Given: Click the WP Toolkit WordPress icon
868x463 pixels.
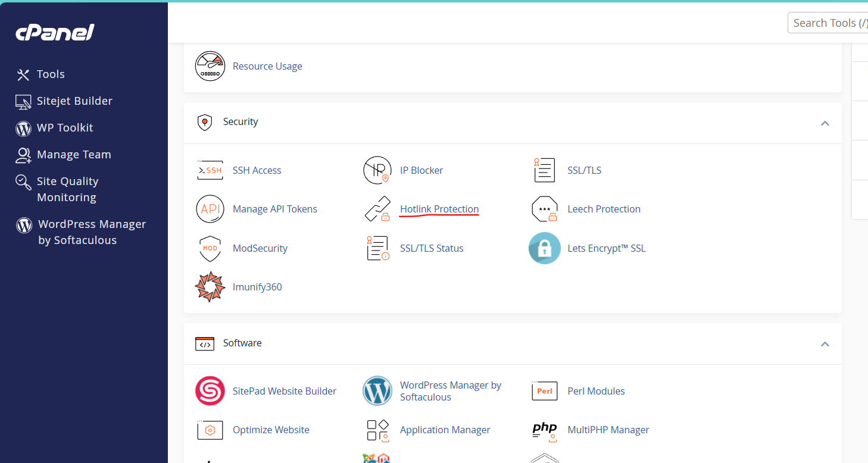Looking at the screenshot, I should pyautogui.click(x=23, y=128).
